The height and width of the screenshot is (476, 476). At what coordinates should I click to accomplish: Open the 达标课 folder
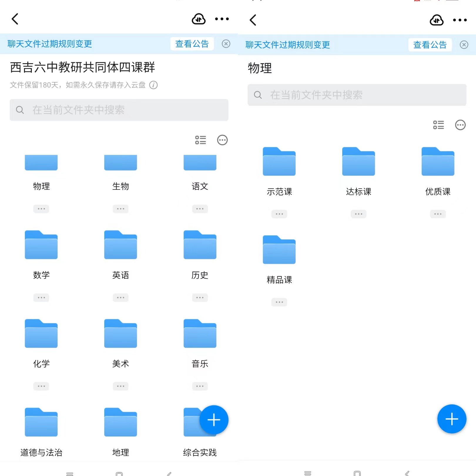tap(358, 162)
